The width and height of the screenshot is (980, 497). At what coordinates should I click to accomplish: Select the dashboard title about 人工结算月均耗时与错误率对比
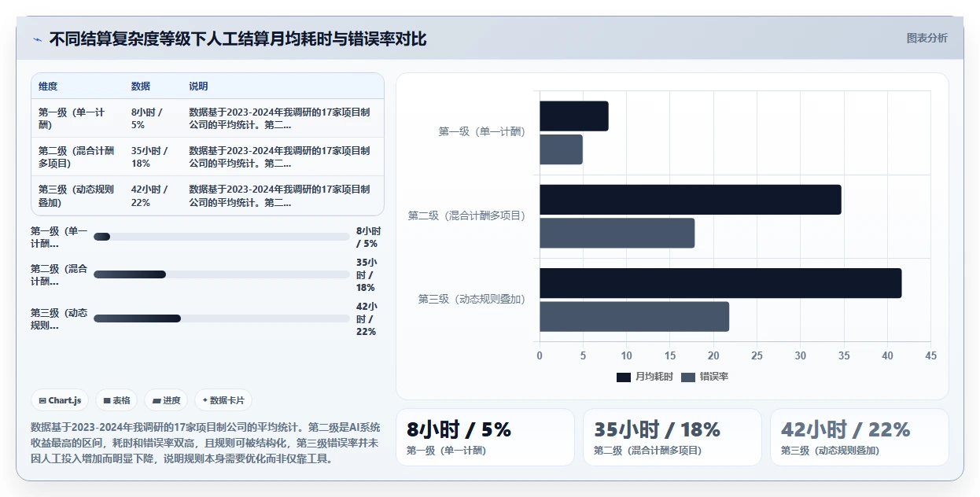coord(238,39)
